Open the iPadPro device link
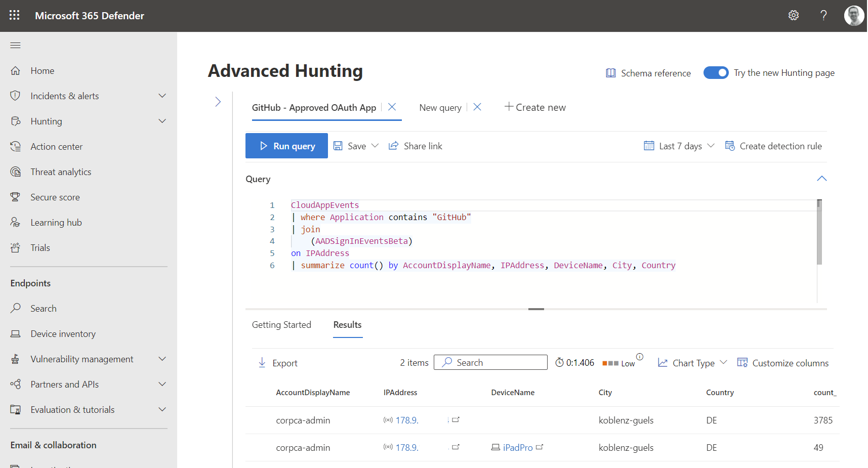 coord(517,448)
